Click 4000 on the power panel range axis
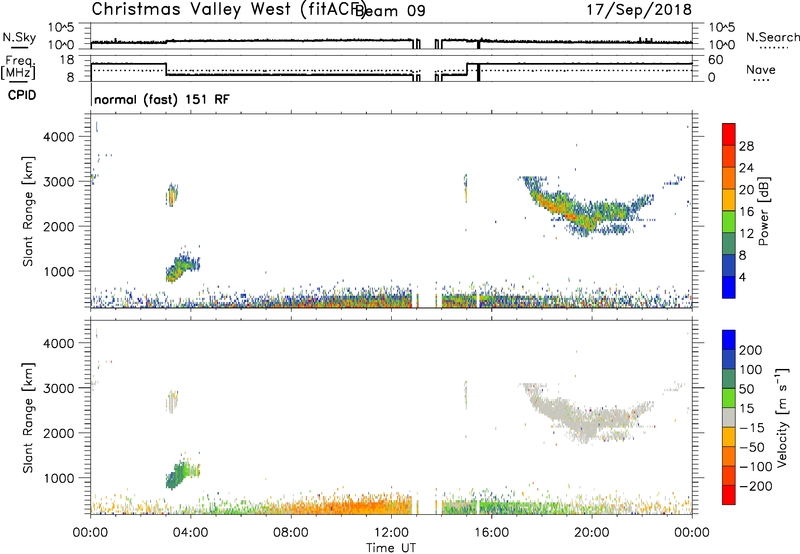Image resolution: width=800 pixels, height=554 pixels. [x=59, y=137]
